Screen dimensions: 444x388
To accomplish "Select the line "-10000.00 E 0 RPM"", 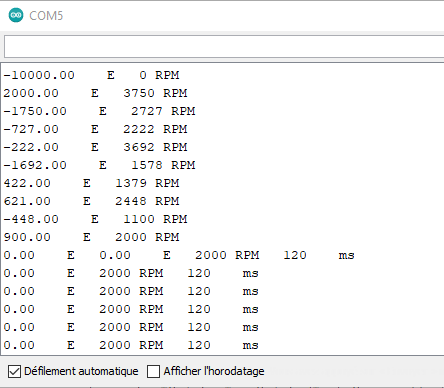I will (x=91, y=75).
